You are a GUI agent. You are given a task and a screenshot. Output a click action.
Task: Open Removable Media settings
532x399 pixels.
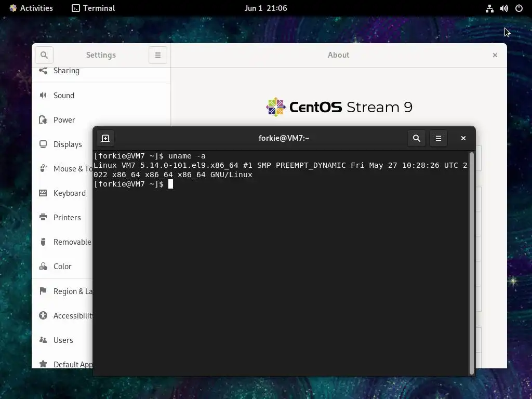coord(62,242)
